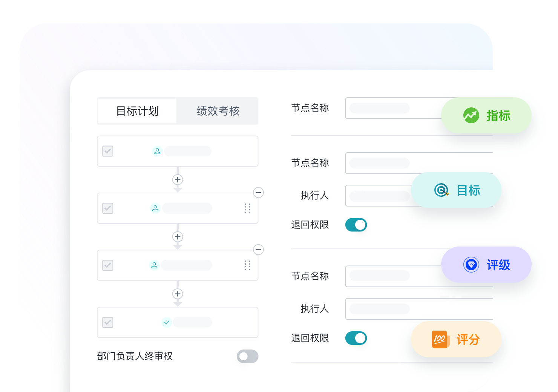The height and width of the screenshot is (392, 558).
Task: Click the person icon in the second workflow node
Action: point(155,208)
